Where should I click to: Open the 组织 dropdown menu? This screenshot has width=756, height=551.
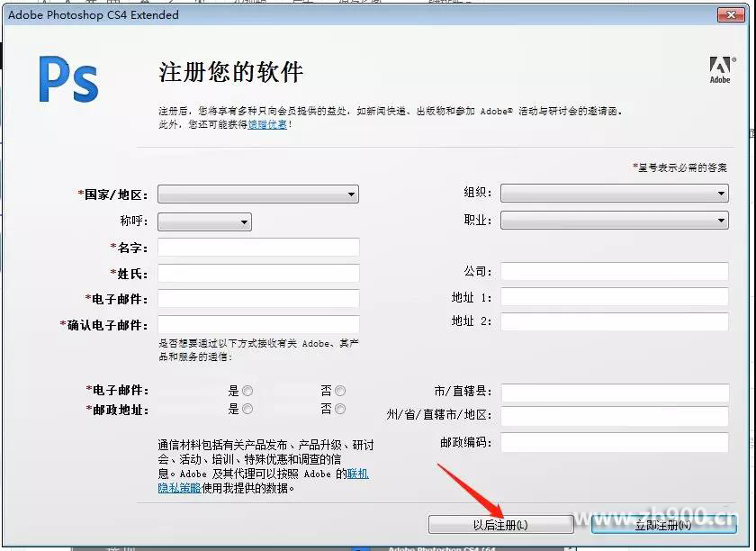tap(614, 194)
